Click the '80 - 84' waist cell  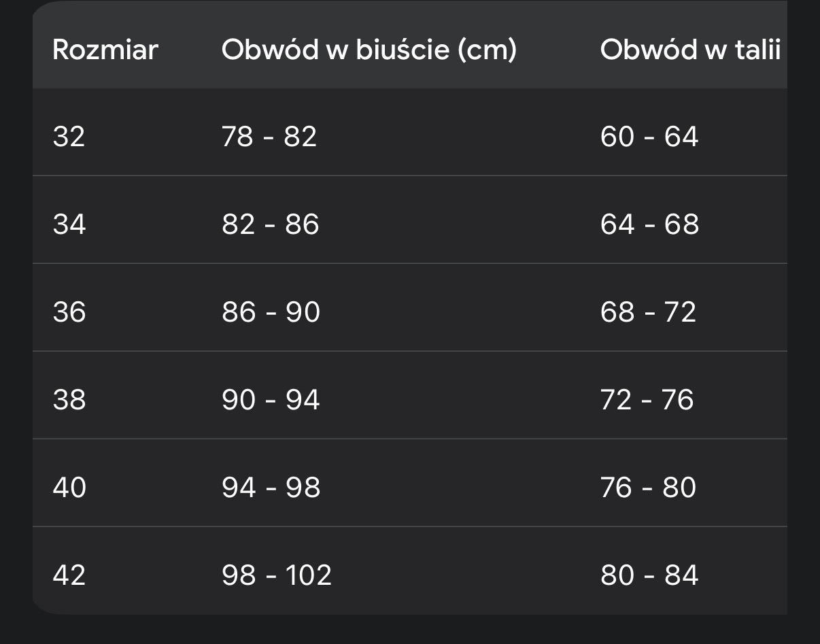click(649, 575)
